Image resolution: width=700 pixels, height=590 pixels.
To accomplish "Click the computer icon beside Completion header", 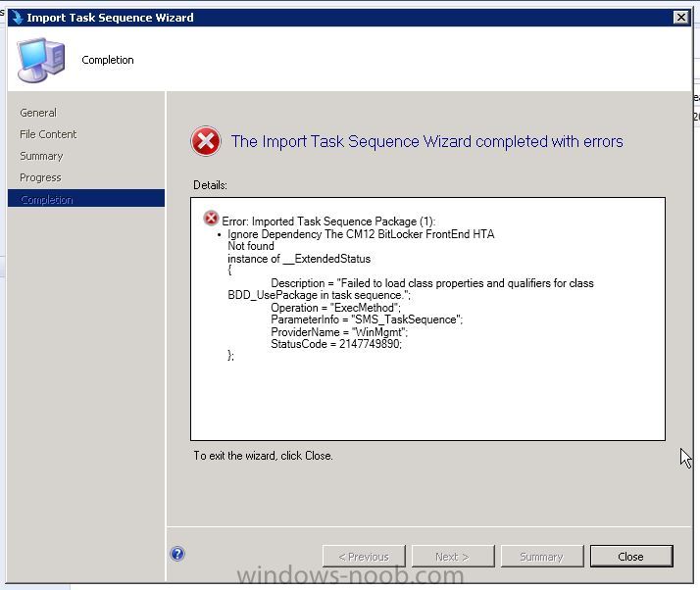I will [x=40, y=60].
